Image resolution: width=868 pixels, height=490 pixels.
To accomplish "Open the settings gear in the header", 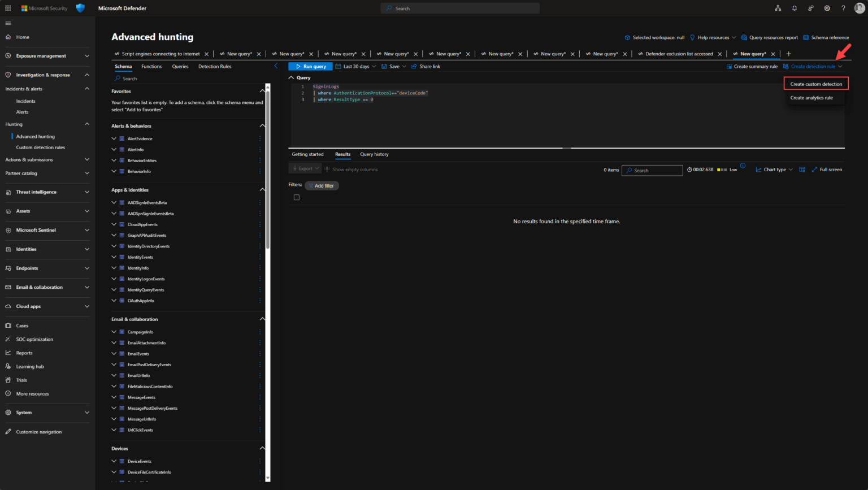I will click(827, 8).
